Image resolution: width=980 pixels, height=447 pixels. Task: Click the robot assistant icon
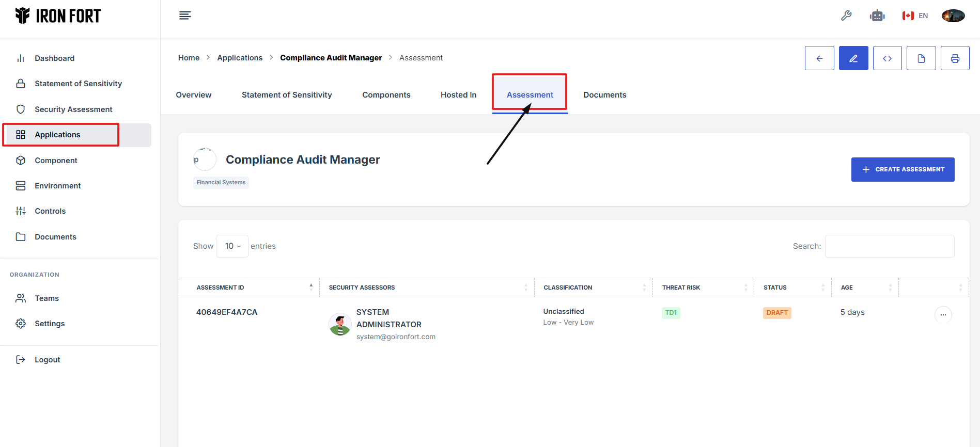877,15
